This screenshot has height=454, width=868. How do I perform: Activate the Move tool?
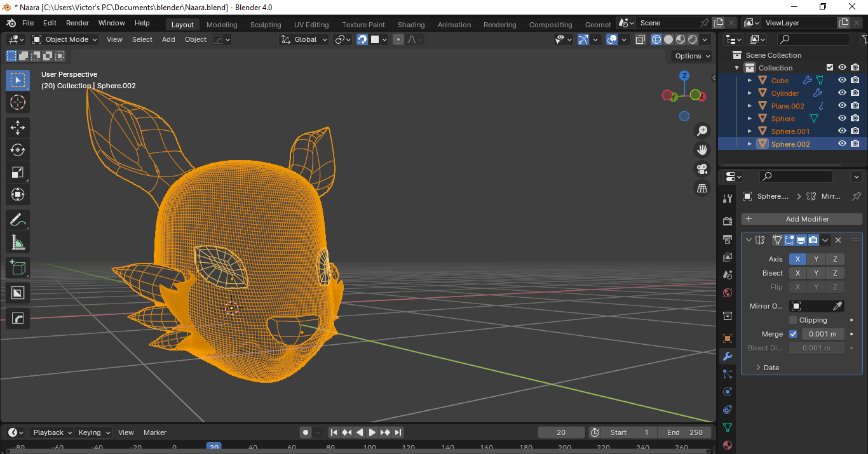click(x=18, y=128)
